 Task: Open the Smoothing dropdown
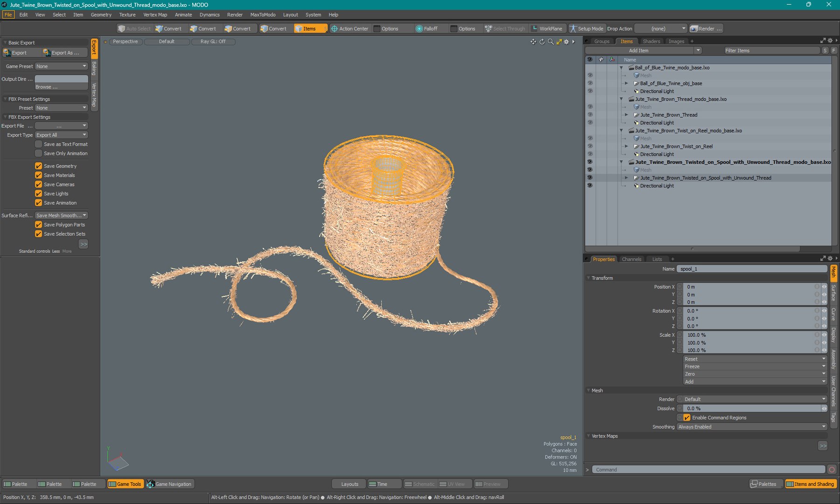pos(752,427)
